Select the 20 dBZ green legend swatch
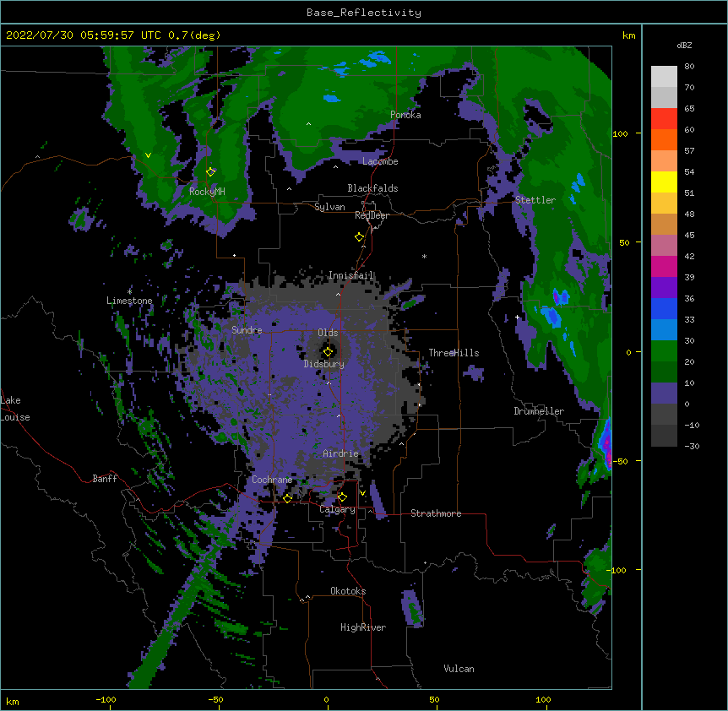The width and height of the screenshot is (728, 711). tap(664, 372)
